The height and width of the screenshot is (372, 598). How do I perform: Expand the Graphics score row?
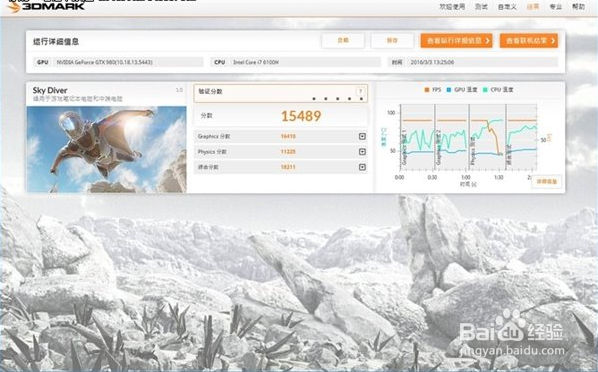click(362, 136)
